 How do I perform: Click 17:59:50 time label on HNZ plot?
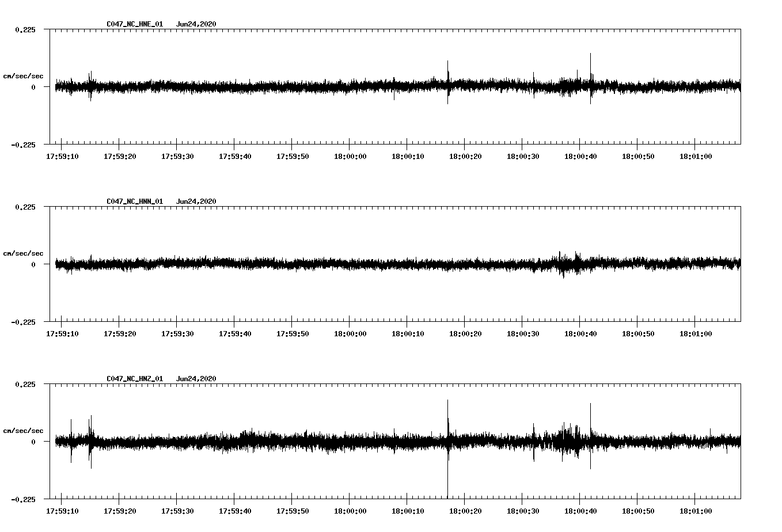(293, 511)
